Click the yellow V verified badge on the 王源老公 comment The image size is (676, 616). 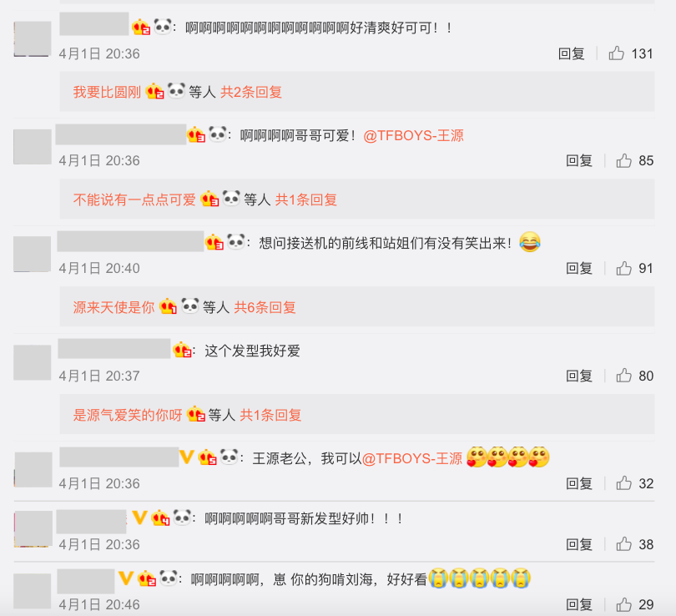click(187, 457)
